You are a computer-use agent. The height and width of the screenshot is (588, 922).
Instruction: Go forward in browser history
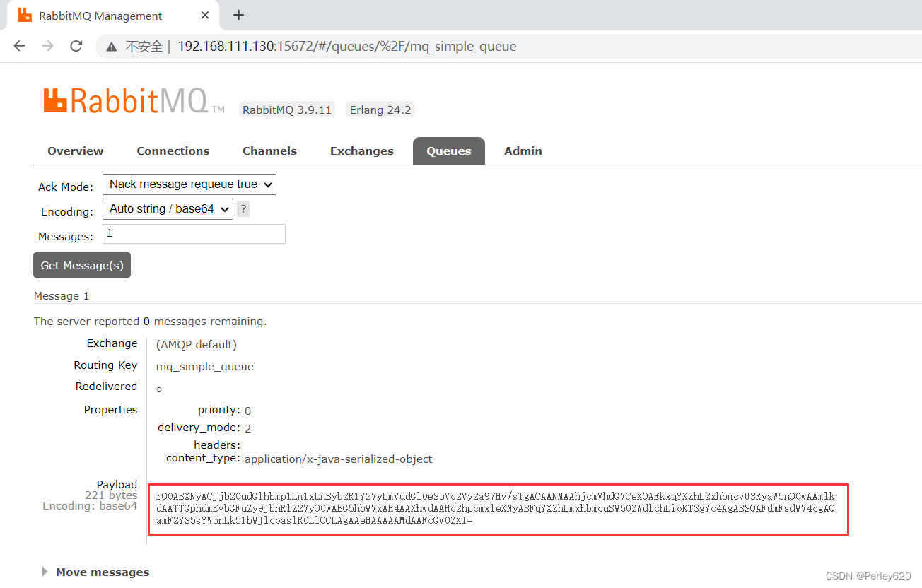(x=47, y=46)
